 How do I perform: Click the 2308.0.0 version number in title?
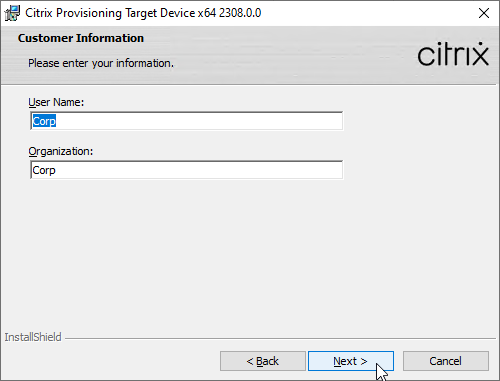(240, 13)
